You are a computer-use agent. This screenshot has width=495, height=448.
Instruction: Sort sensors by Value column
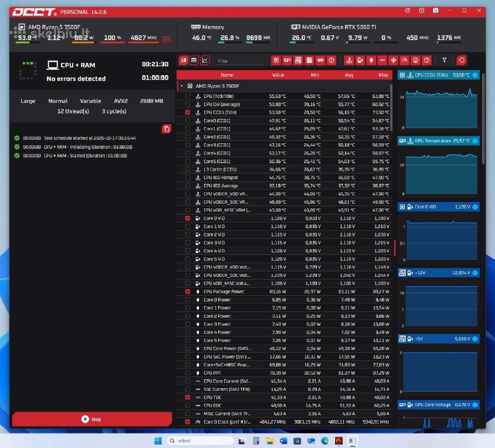click(278, 75)
